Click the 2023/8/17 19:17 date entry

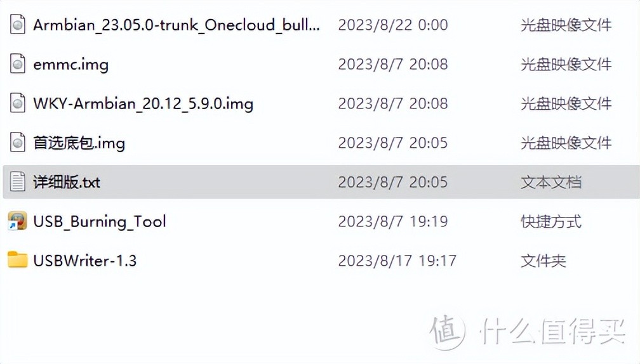(x=397, y=261)
